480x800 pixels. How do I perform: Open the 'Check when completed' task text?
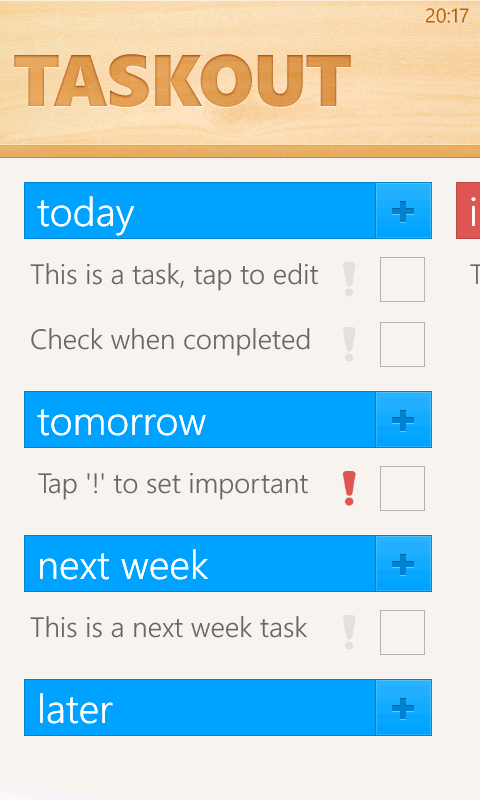[170, 340]
